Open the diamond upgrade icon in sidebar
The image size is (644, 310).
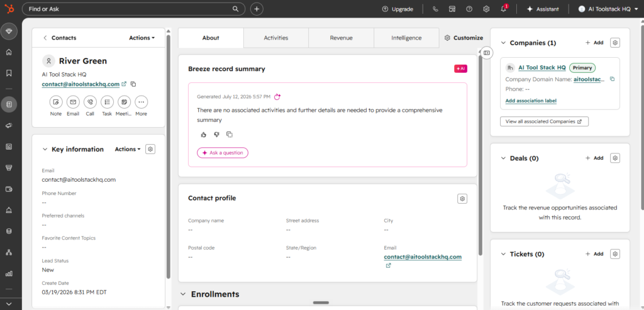pyautogui.click(x=9, y=31)
